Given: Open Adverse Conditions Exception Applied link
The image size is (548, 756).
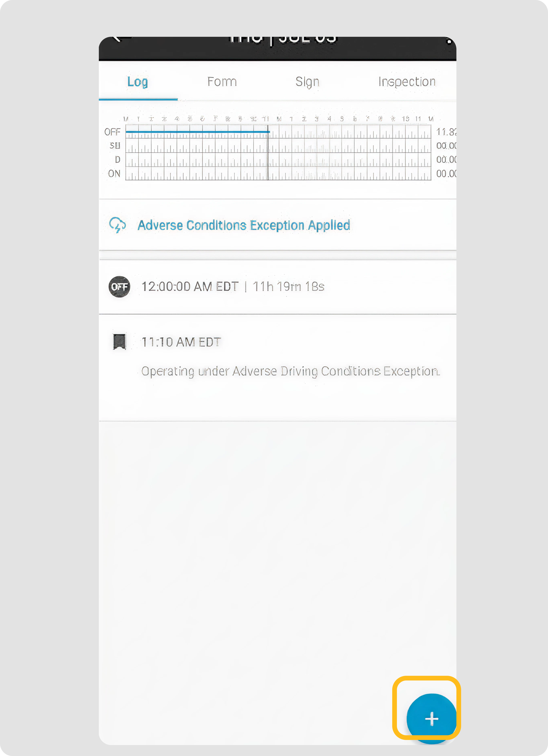Looking at the screenshot, I should (244, 225).
